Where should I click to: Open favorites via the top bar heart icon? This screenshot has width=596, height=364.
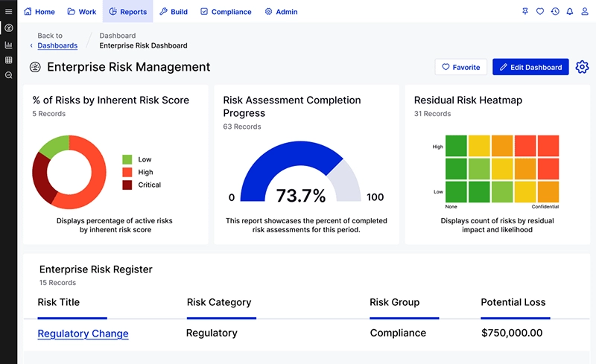(x=540, y=12)
